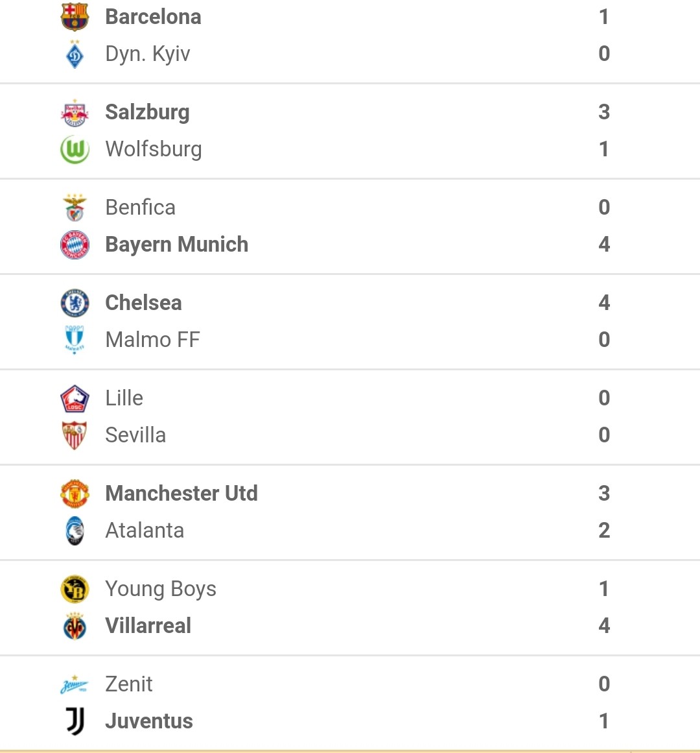Click the Barcelona club crest
Screen dimensions: 700x753
pyautogui.click(x=75, y=16)
